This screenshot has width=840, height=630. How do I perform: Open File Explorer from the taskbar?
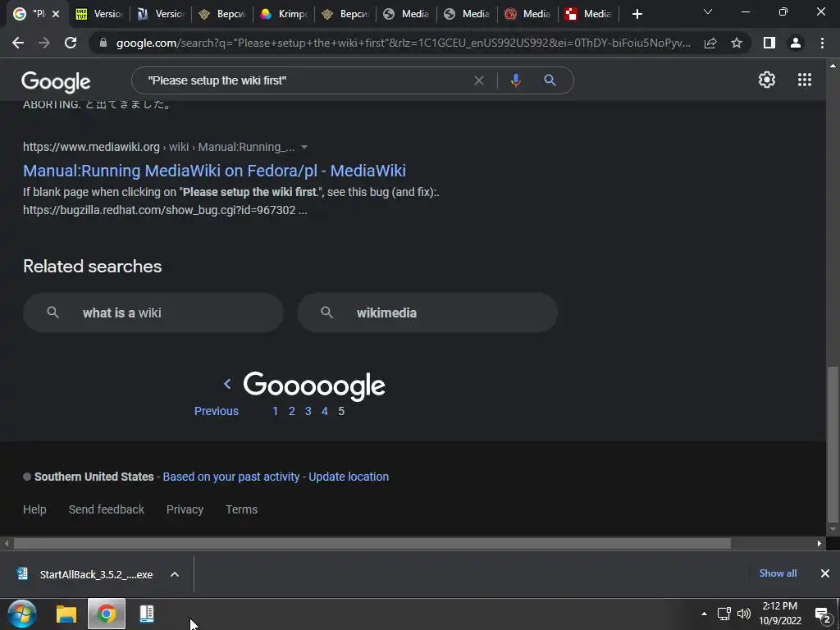click(x=66, y=614)
